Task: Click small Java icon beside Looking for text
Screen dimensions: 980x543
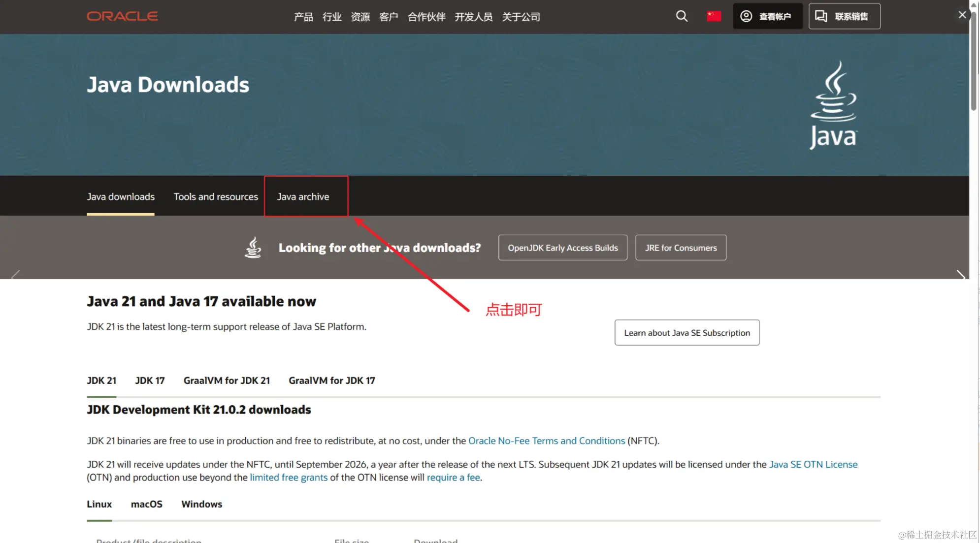Action: click(x=253, y=248)
